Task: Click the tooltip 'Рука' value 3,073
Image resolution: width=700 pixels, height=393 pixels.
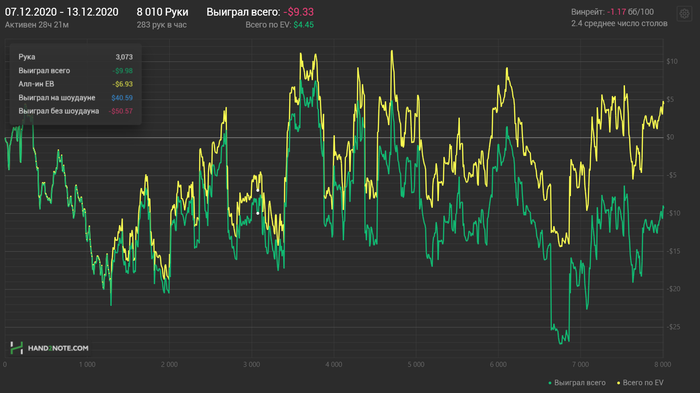Action: pyautogui.click(x=124, y=57)
